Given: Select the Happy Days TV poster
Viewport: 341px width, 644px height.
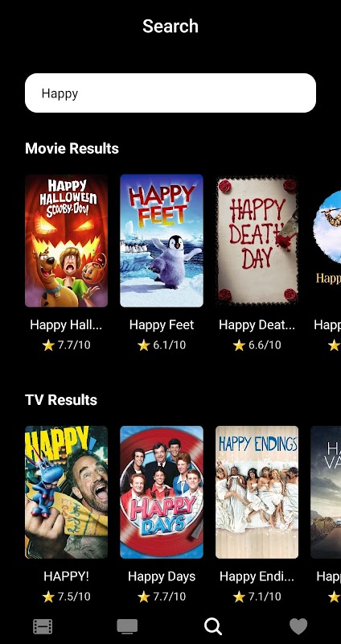Looking at the screenshot, I should tap(162, 492).
